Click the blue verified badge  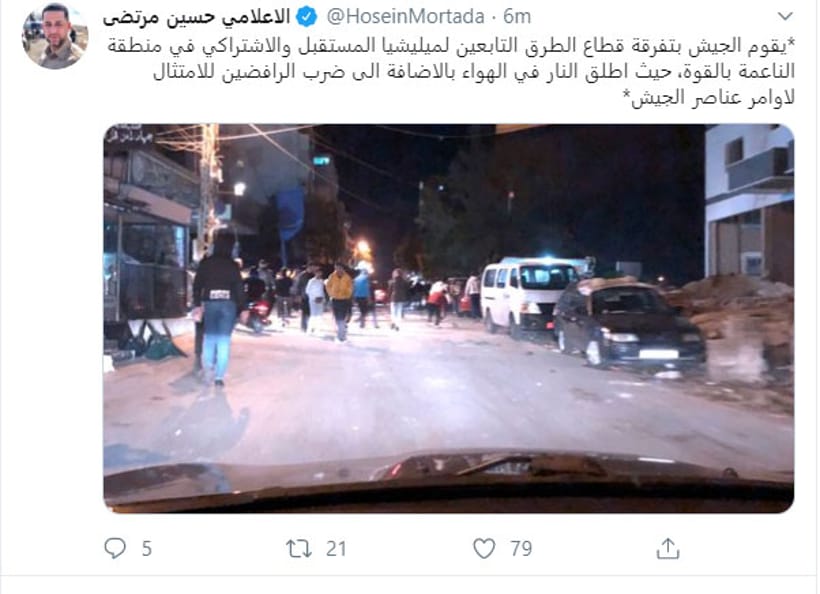click(x=306, y=17)
